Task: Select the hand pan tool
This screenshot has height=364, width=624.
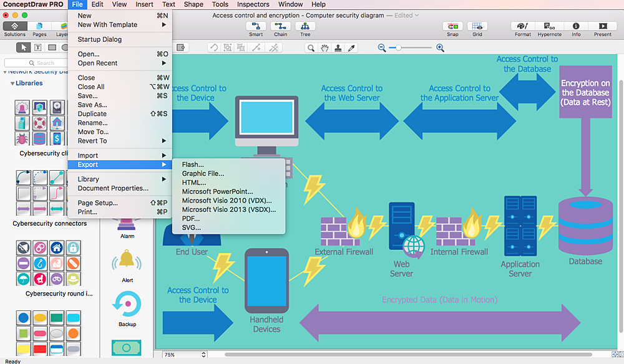Action: click(x=324, y=48)
